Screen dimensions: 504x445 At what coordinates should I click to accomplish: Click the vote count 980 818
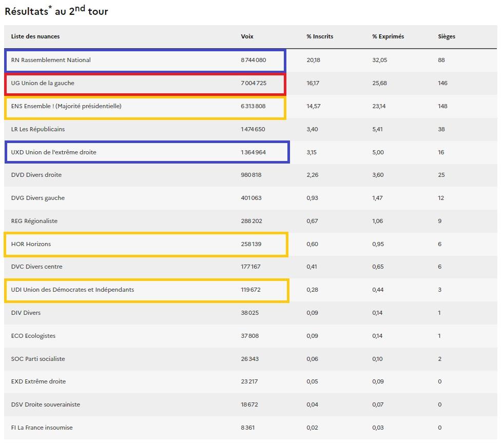[x=251, y=175]
